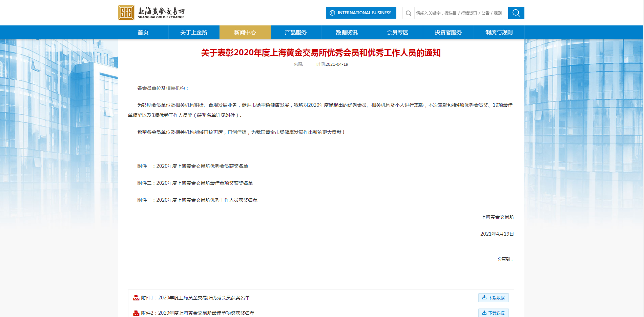
Task: Open 制度与规则 menu
Action: pyautogui.click(x=499, y=32)
